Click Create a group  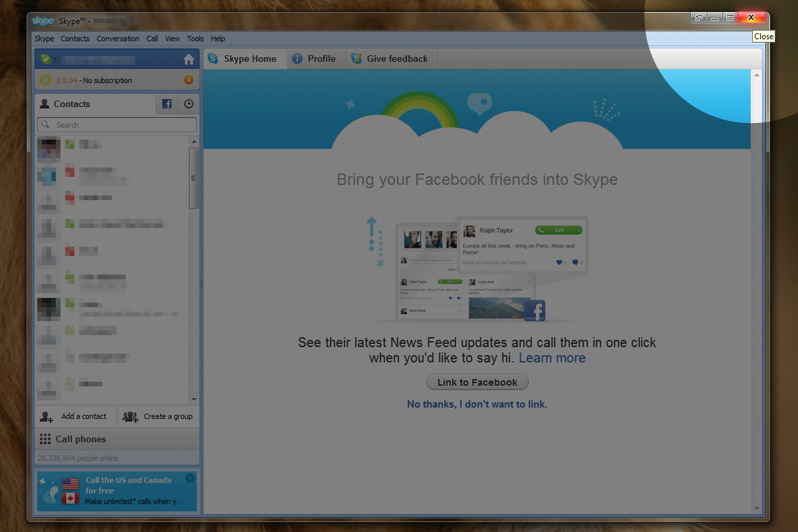(x=159, y=416)
